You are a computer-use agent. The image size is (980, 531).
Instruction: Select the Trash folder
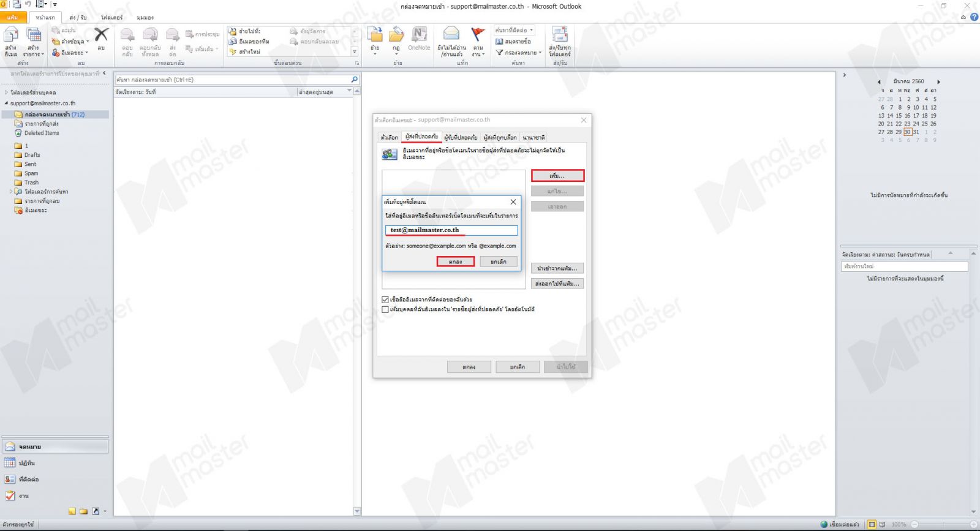tap(31, 183)
